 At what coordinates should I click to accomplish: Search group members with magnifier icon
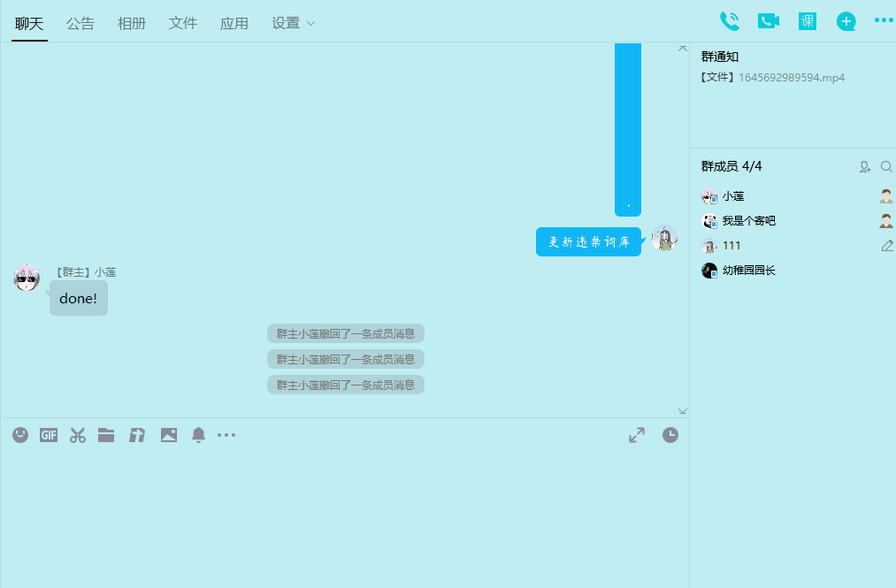click(886, 166)
